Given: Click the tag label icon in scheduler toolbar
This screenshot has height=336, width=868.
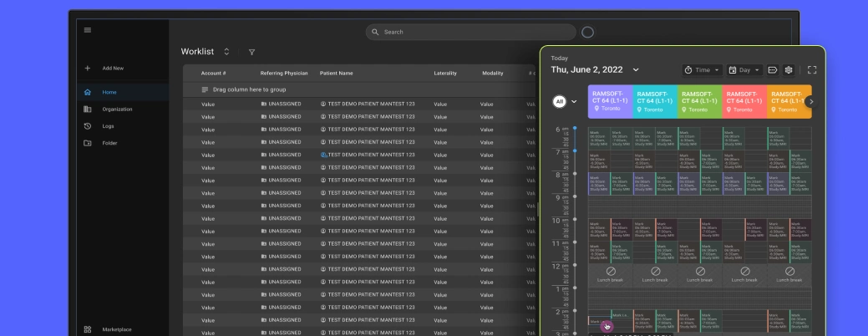Looking at the screenshot, I should pyautogui.click(x=773, y=70).
